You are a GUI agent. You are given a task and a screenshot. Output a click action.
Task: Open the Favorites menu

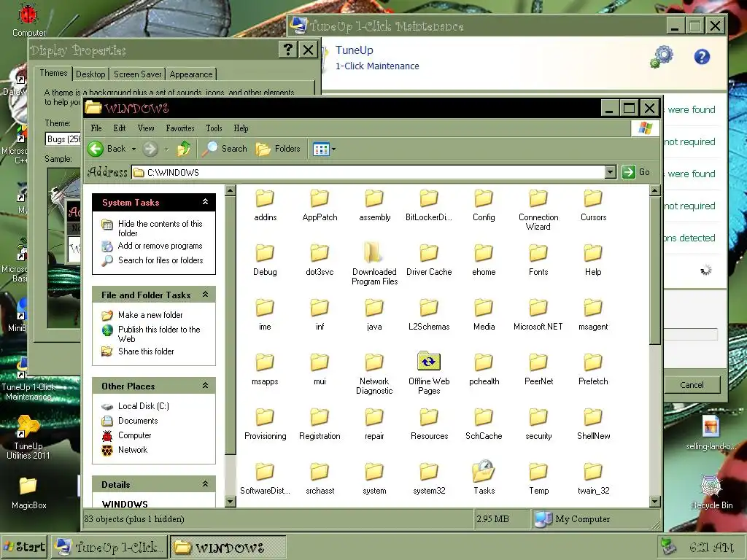(x=180, y=128)
